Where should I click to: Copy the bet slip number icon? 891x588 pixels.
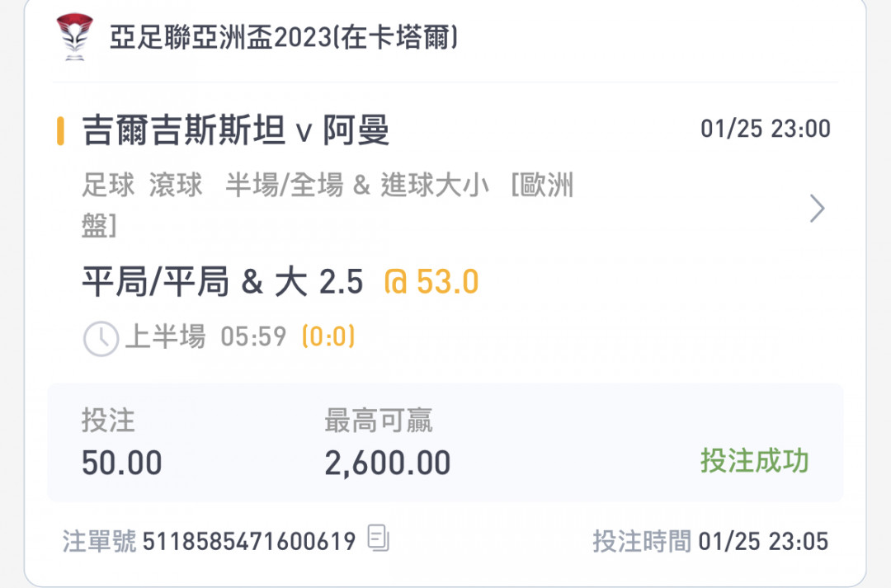click(379, 538)
